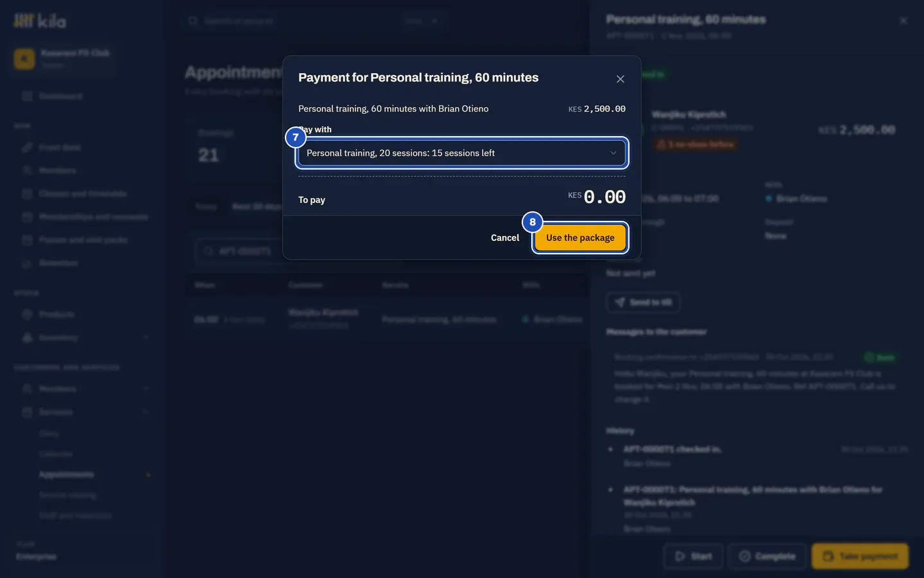Confirm with the Use the package button
Image resolution: width=924 pixels, height=578 pixels.
click(x=580, y=238)
